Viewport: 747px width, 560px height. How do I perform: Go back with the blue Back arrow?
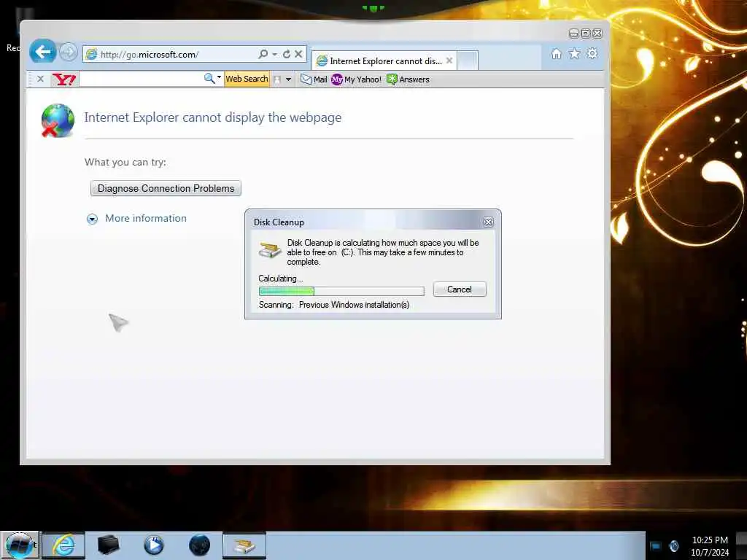pos(42,52)
